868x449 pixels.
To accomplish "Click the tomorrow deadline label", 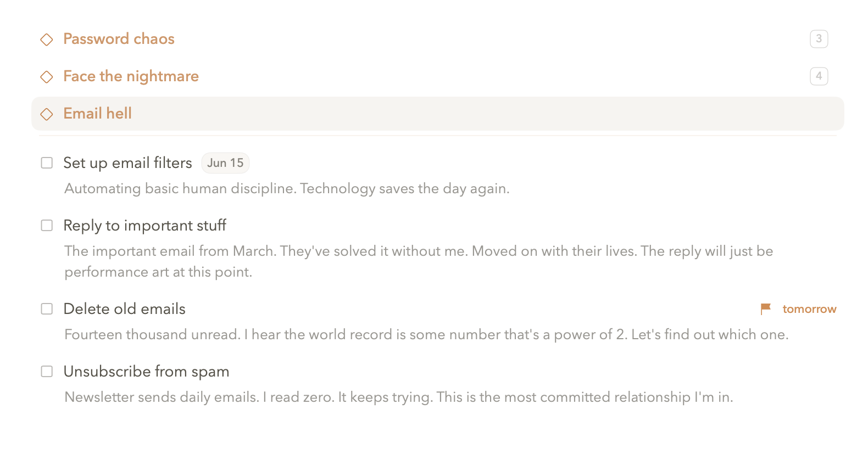I will (809, 309).
